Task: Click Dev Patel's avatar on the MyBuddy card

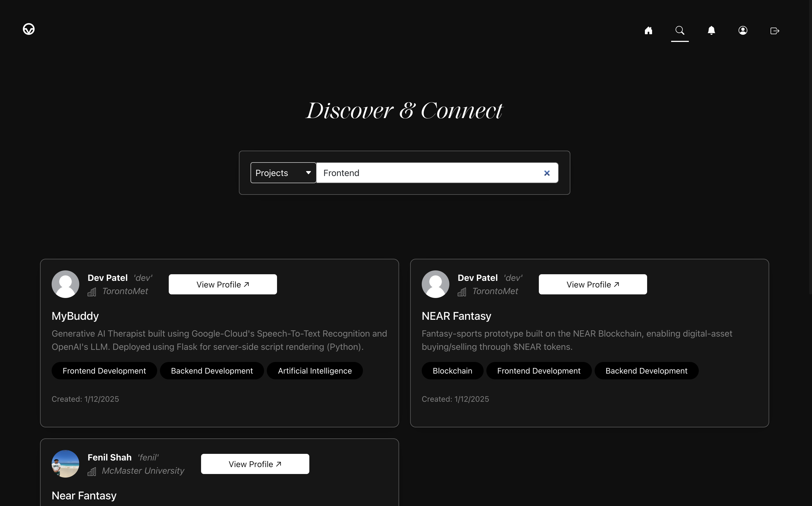Action: [65, 284]
